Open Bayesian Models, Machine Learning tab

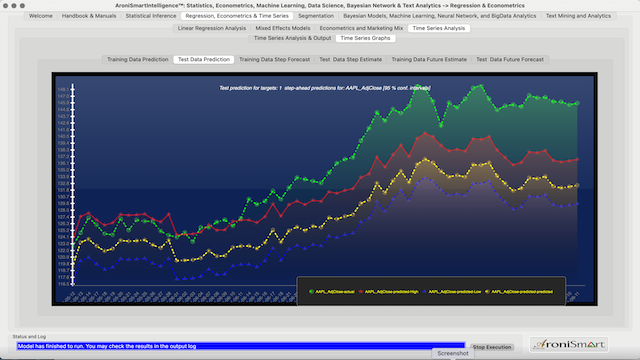pyautogui.click(x=440, y=16)
